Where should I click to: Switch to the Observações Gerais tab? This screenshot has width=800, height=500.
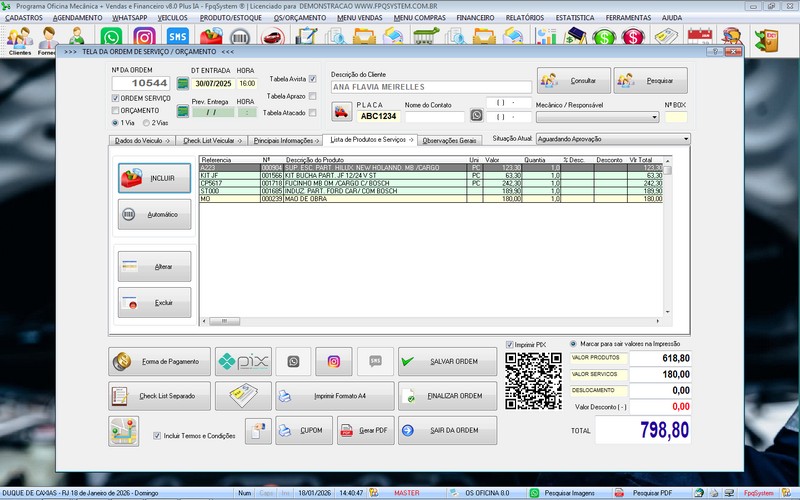coord(450,141)
